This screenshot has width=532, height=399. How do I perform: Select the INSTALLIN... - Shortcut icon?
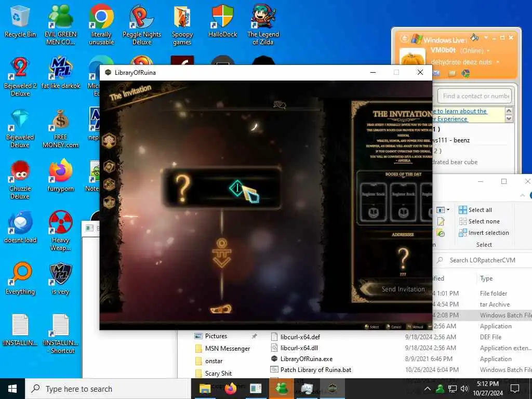[60, 334]
